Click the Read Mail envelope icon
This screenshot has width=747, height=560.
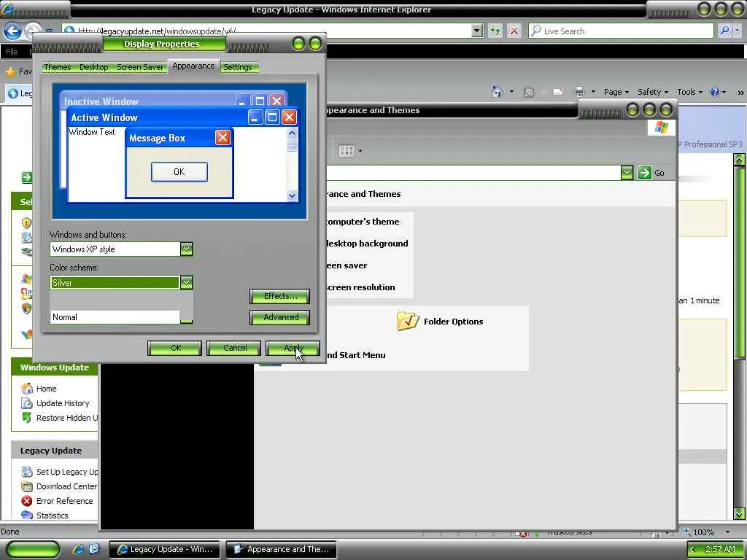558,92
